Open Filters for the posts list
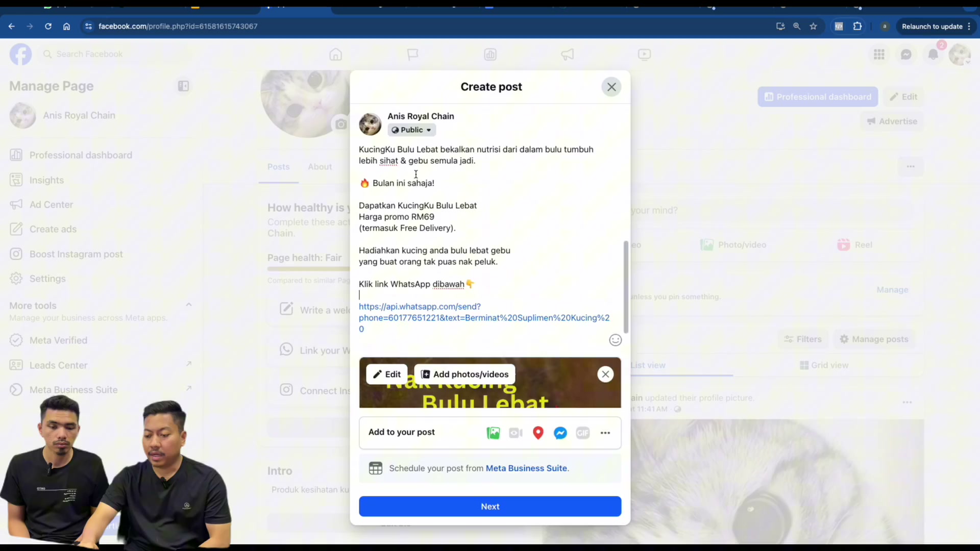This screenshot has height=551, width=980. (x=803, y=339)
